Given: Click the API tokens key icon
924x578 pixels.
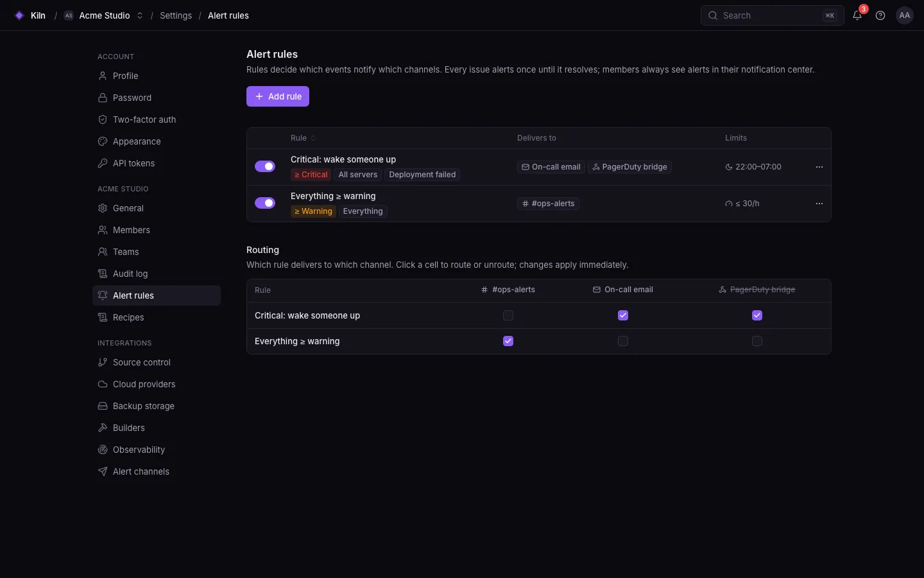Looking at the screenshot, I should click(103, 163).
